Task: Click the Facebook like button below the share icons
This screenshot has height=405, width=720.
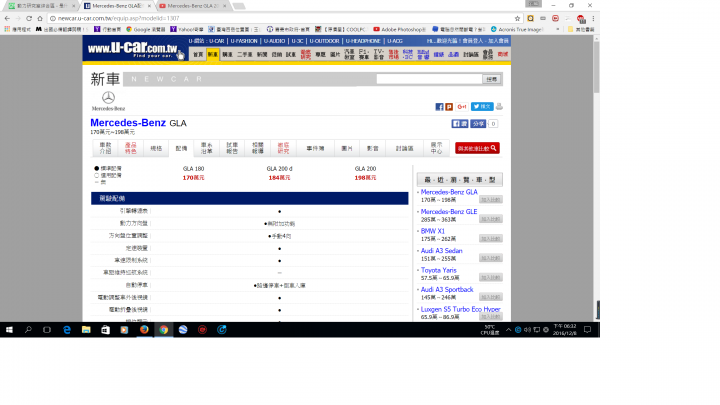Action: 460,124
